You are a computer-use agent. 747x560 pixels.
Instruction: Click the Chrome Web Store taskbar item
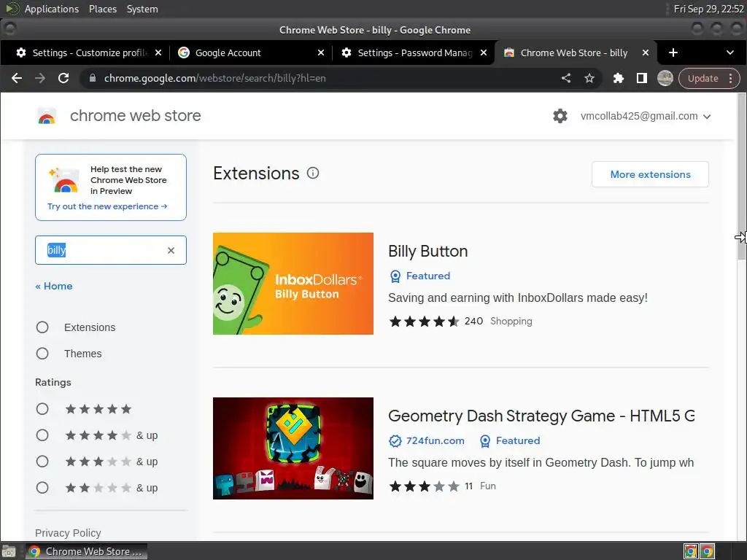[x=86, y=551]
